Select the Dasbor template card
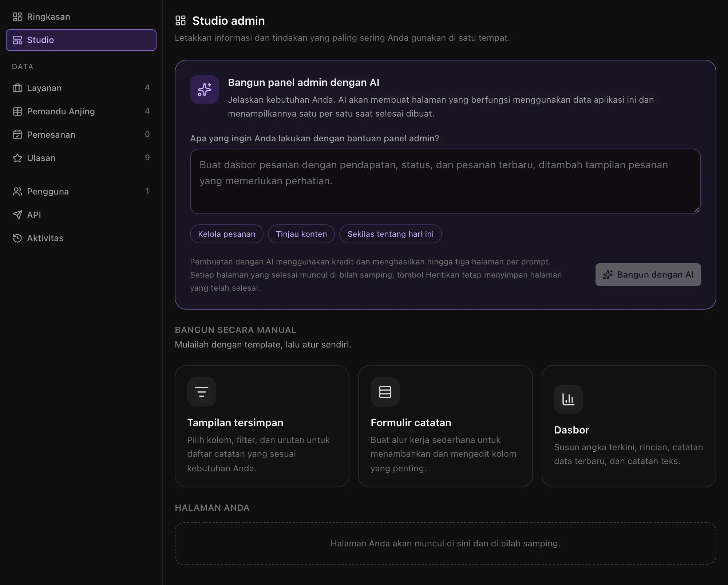Screen dimensions: 728x585 629,426
